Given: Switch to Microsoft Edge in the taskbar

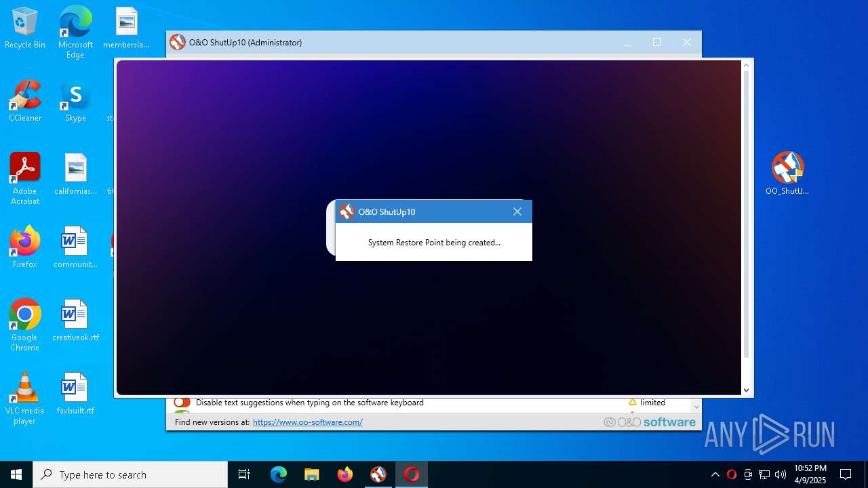Looking at the screenshot, I should (x=279, y=474).
